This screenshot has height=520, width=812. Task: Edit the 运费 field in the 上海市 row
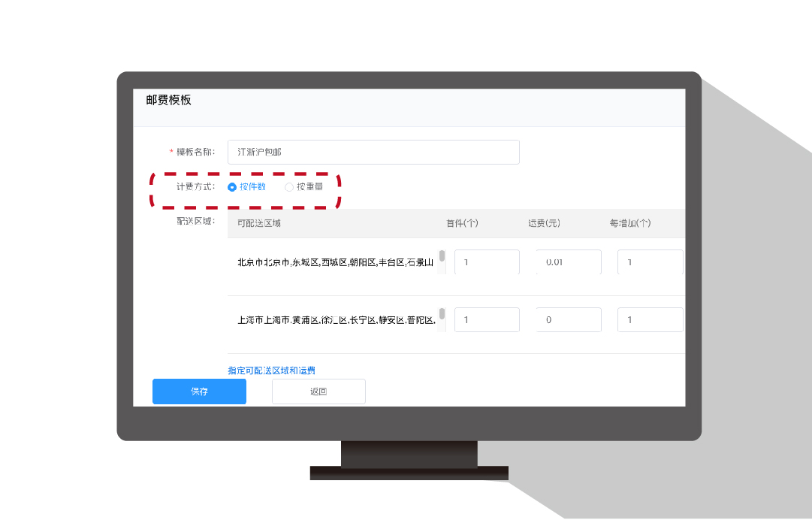click(x=569, y=320)
